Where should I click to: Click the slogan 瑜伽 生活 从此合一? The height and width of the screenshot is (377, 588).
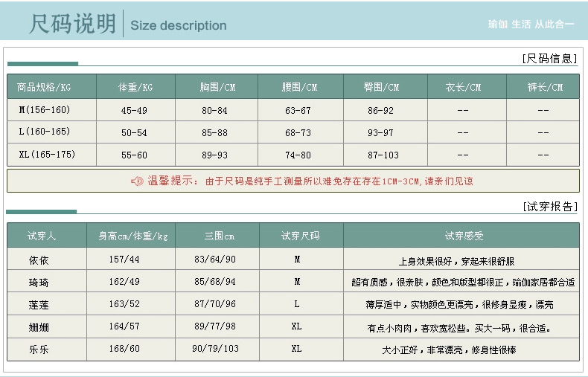(x=531, y=25)
